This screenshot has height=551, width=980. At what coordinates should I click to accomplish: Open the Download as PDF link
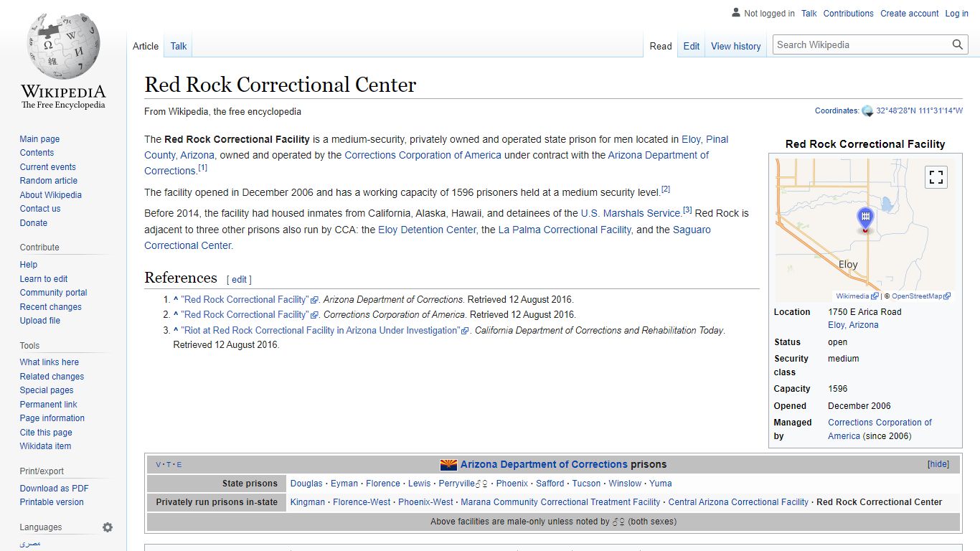[x=55, y=489]
